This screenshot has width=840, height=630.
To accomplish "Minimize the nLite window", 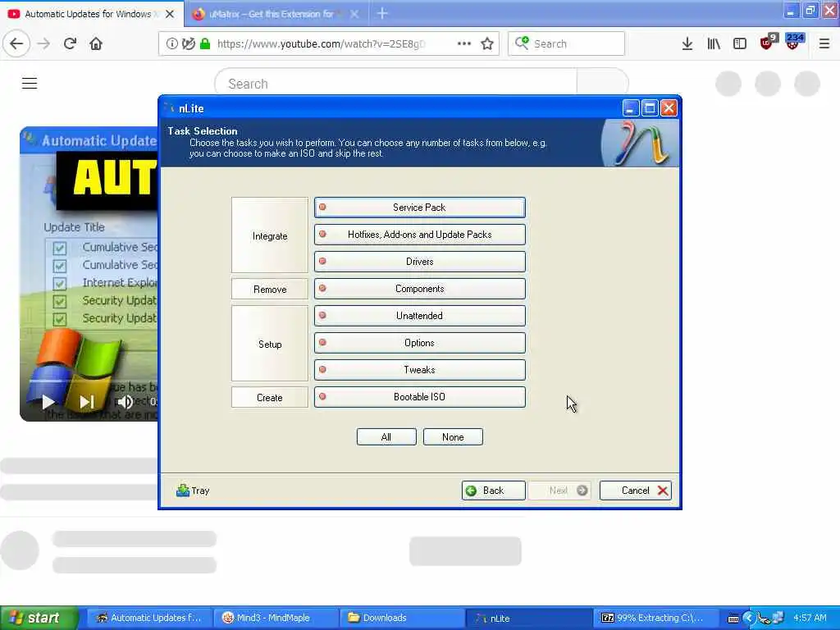I will 631,108.
